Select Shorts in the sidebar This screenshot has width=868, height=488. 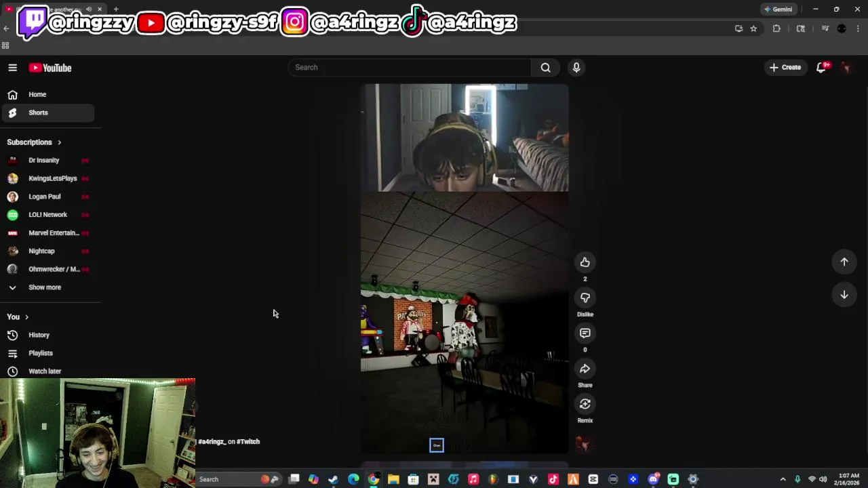click(x=47, y=113)
